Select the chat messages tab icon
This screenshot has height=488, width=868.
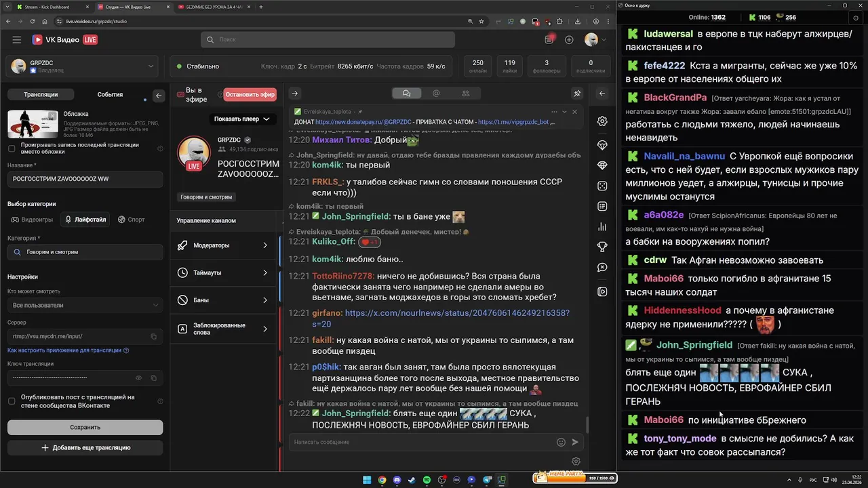click(406, 94)
